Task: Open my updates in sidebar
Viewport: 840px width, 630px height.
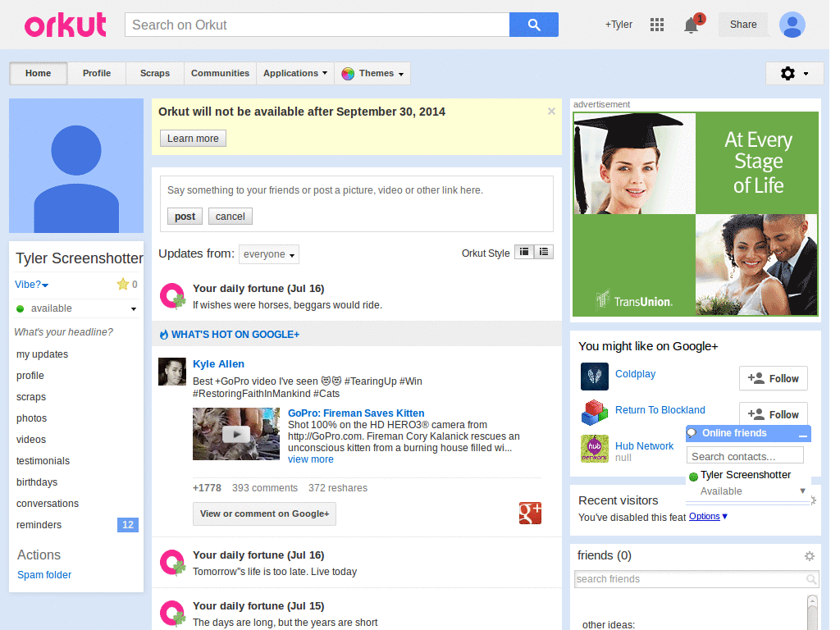Action: [x=43, y=354]
